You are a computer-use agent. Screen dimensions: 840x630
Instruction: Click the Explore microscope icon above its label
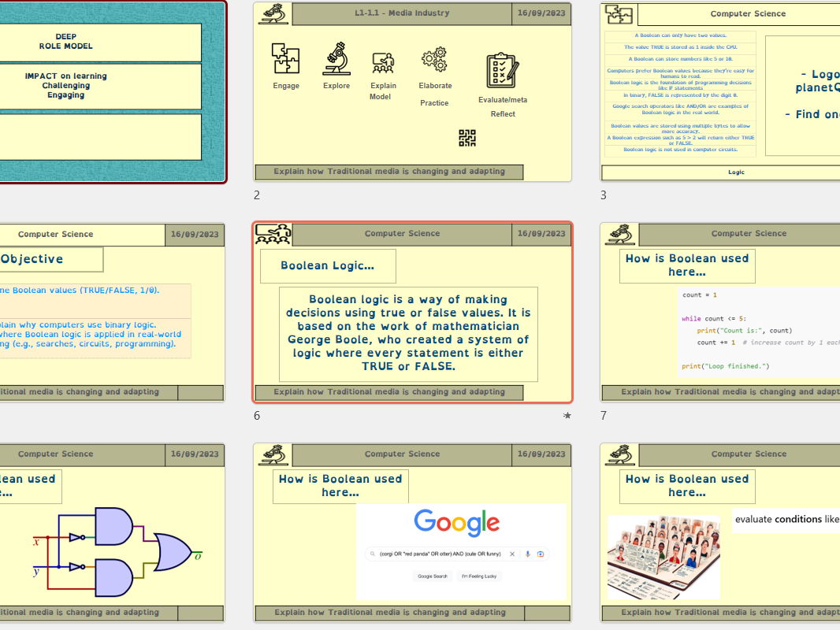(x=336, y=59)
